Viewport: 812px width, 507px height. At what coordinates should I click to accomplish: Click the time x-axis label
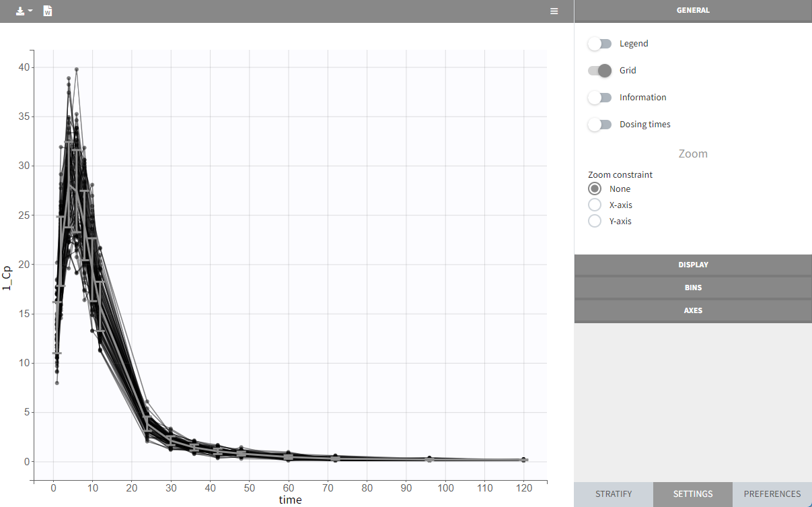[x=290, y=500]
